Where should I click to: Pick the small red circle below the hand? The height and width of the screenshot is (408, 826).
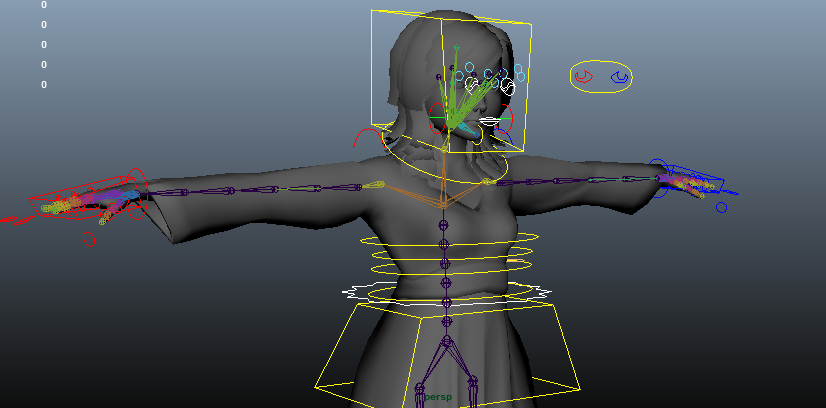pyautogui.click(x=89, y=240)
